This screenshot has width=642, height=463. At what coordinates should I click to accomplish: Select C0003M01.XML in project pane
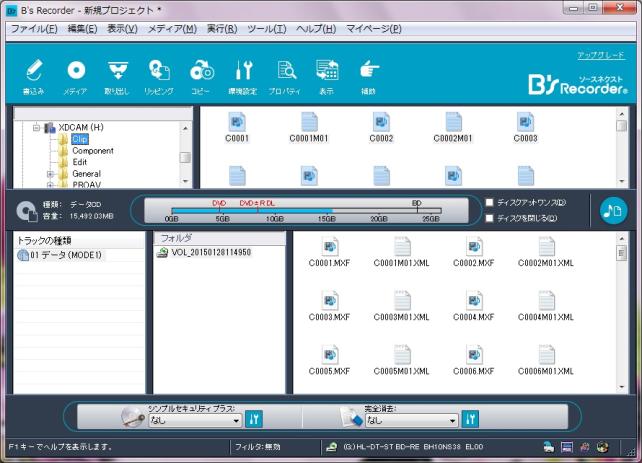click(402, 306)
